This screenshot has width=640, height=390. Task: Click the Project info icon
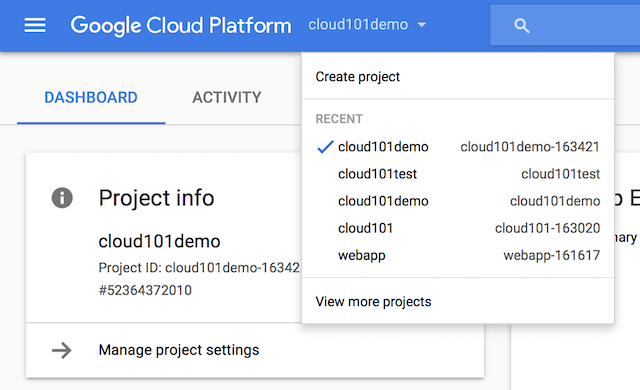point(62,198)
